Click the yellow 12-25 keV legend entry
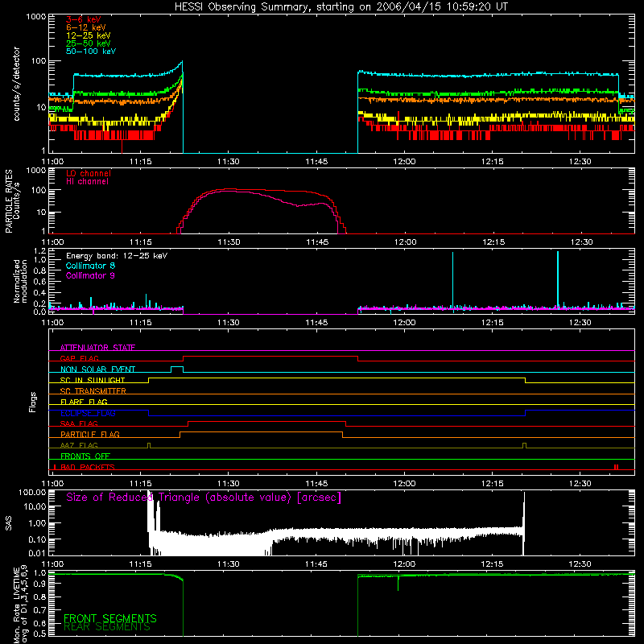644x644 pixels. pyautogui.click(x=89, y=35)
